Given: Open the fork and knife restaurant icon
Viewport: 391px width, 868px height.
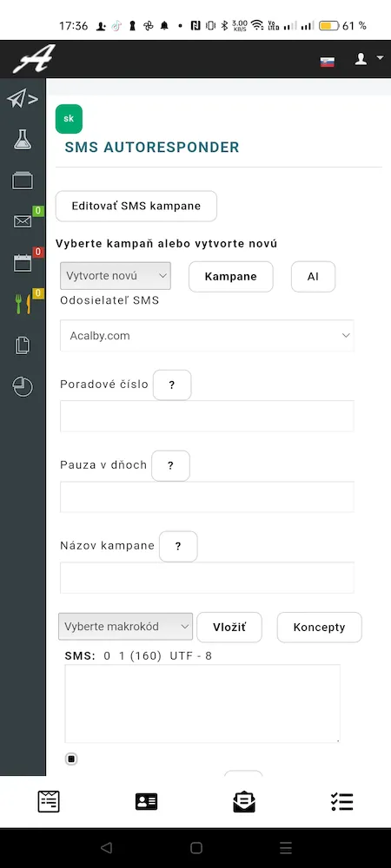Looking at the screenshot, I should click(x=23, y=303).
